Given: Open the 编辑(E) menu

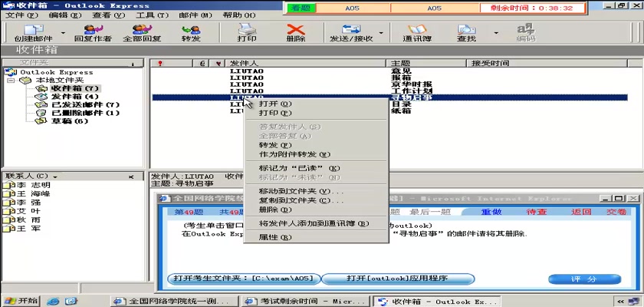Looking at the screenshot, I should (65, 15).
